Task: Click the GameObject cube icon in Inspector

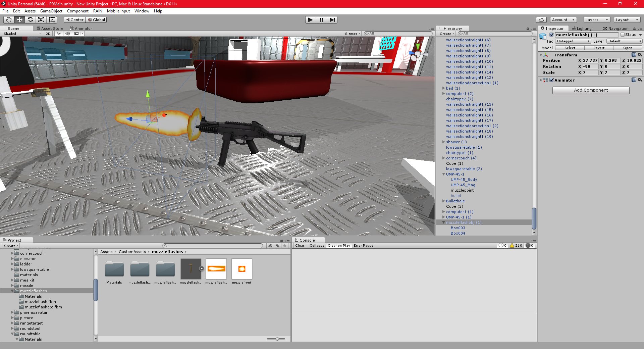Action: [x=543, y=36]
